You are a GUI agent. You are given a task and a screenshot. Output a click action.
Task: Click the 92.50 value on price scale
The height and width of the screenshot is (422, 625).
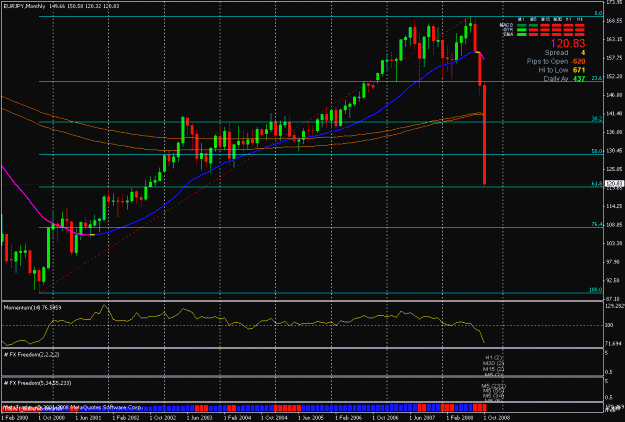pos(614,280)
